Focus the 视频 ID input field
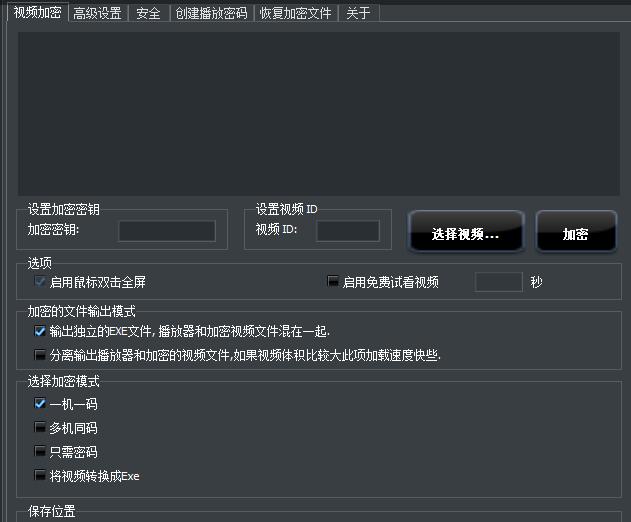 point(348,231)
